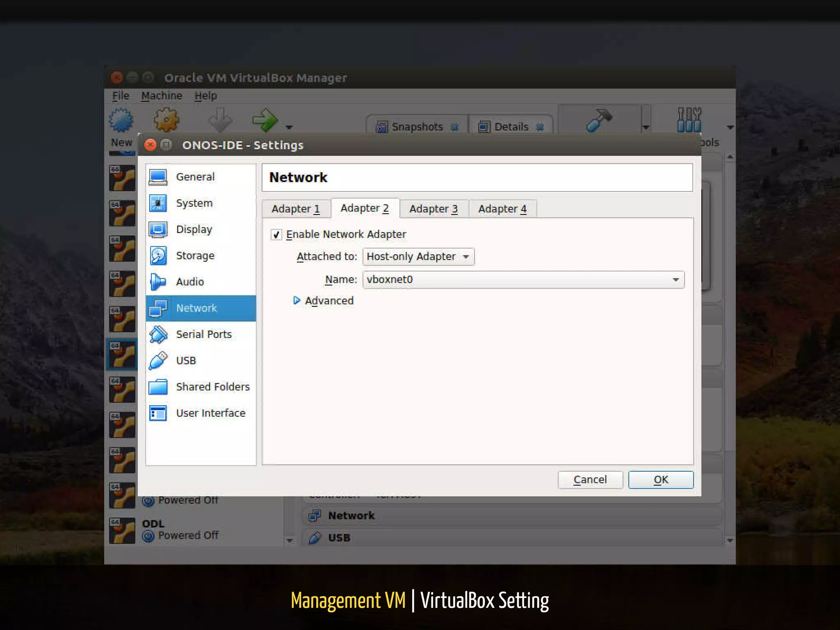Select the Network icon in settings sidebar
Image resolution: width=840 pixels, height=630 pixels.
pyautogui.click(x=158, y=308)
